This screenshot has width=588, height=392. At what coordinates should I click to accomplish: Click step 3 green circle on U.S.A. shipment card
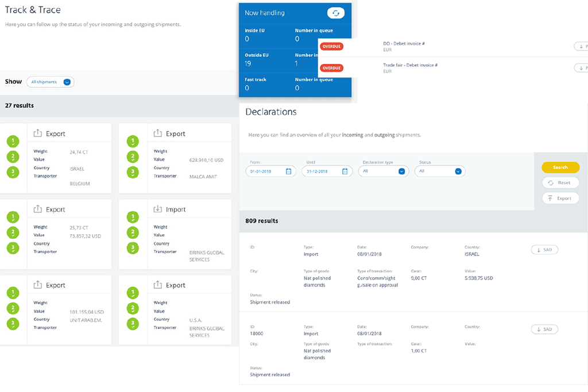pyautogui.click(x=133, y=323)
